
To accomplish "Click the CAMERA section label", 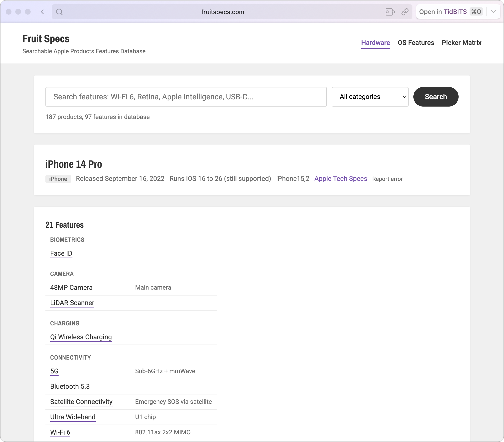I will tap(62, 274).
